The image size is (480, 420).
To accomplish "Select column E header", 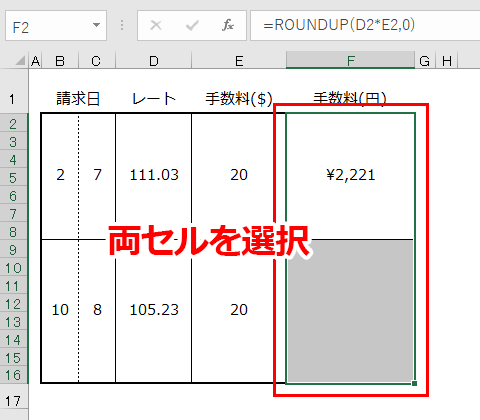I will [239, 60].
